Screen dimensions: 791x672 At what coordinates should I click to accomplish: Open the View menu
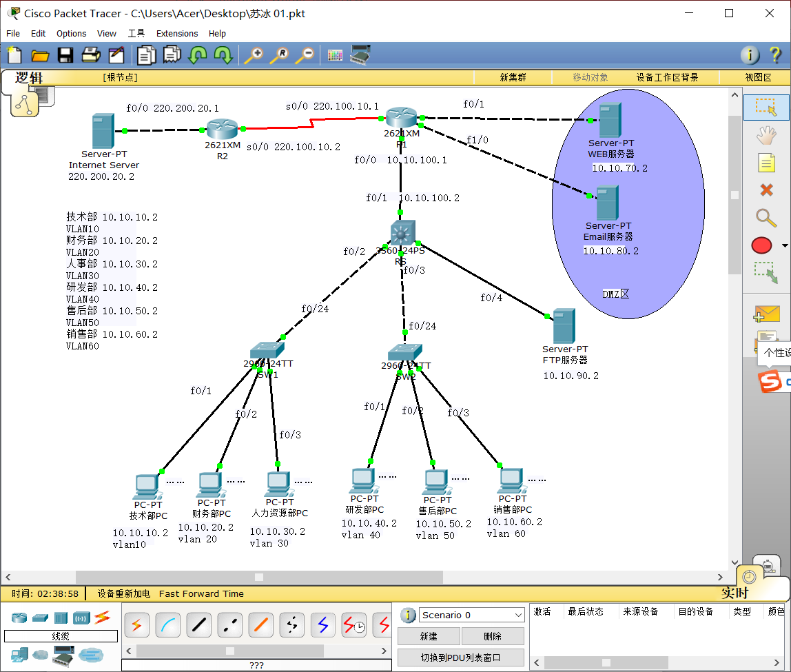tap(106, 33)
